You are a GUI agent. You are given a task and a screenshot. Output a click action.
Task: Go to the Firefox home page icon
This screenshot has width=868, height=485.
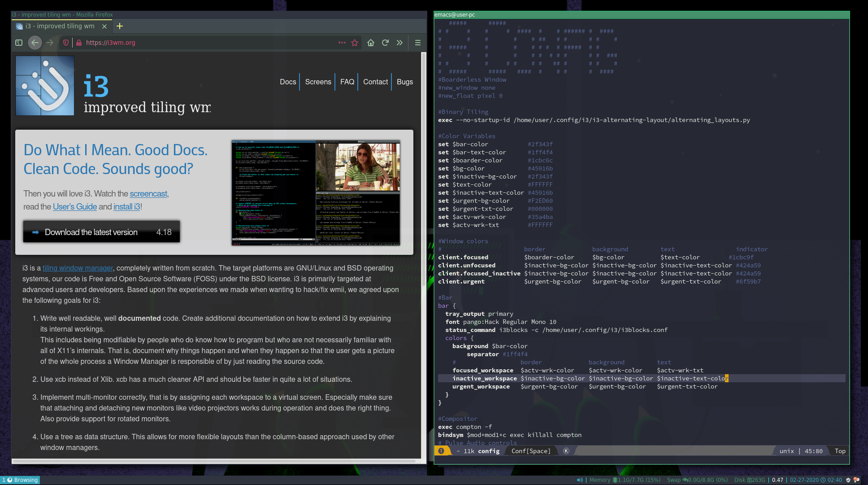pyautogui.click(x=371, y=43)
